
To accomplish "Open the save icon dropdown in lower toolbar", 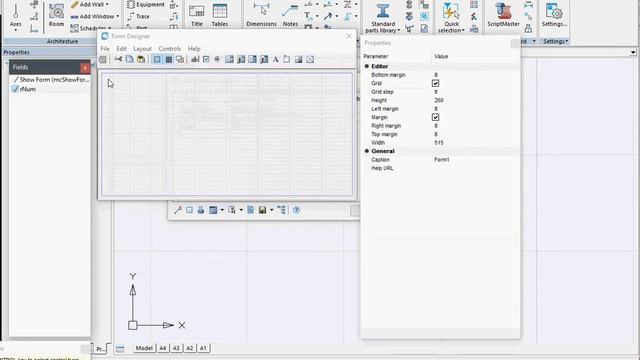I will (x=271, y=210).
